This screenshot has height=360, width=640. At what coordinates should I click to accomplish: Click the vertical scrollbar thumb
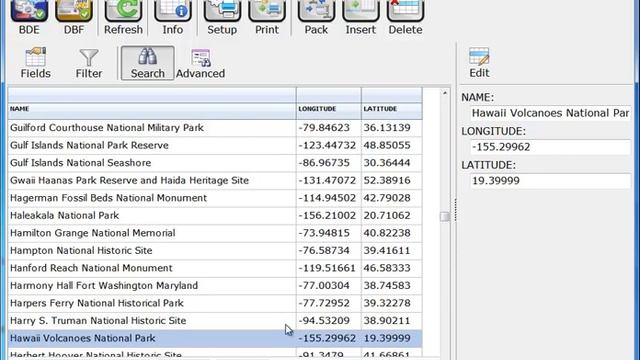445,216
